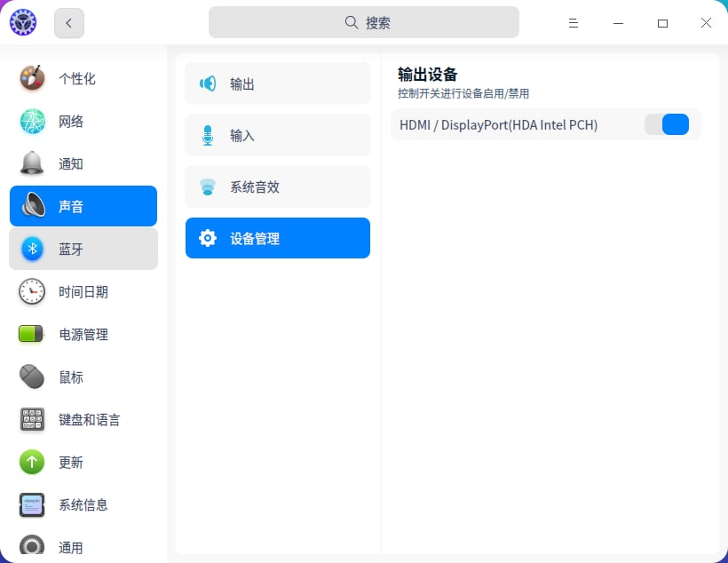Close the settings window
Screen dimensions: 728x563
[706, 23]
